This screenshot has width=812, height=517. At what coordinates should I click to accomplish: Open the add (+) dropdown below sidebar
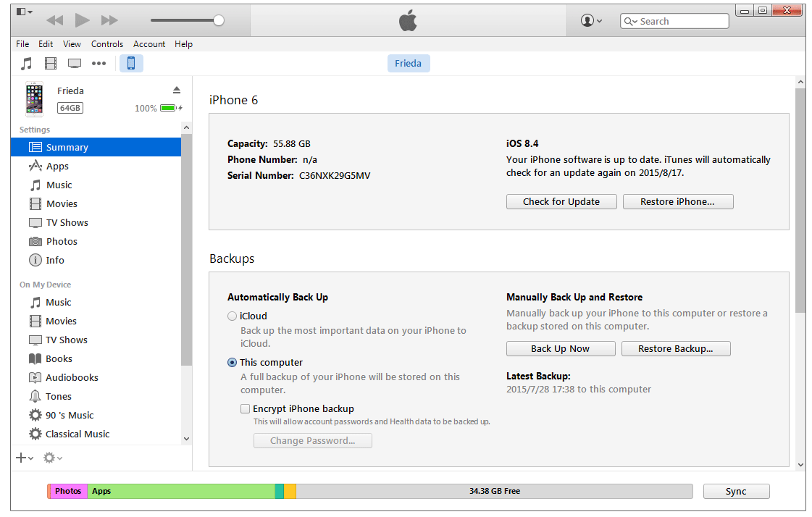click(25, 458)
